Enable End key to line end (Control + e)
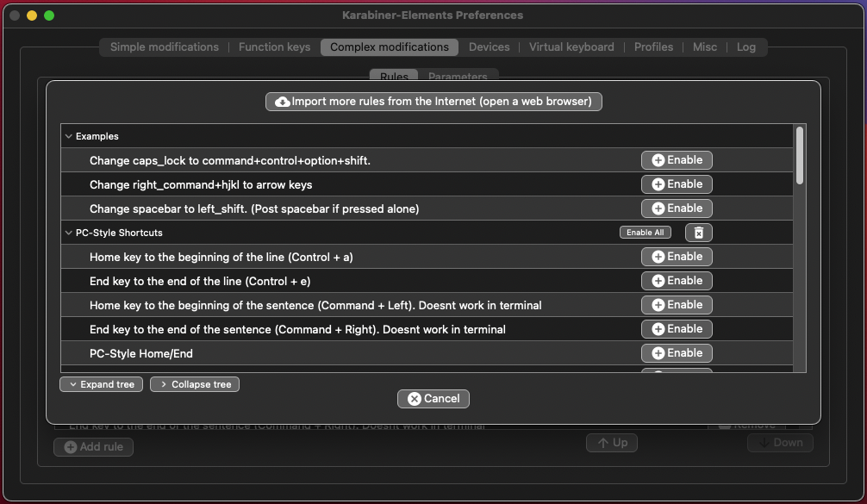This screenshot has height=504, width=867. point(677,281)
